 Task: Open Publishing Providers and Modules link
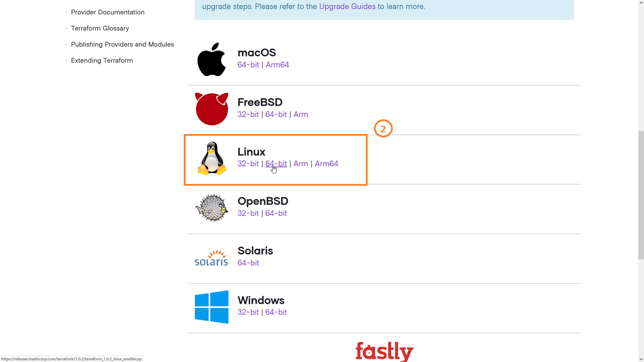123,44
